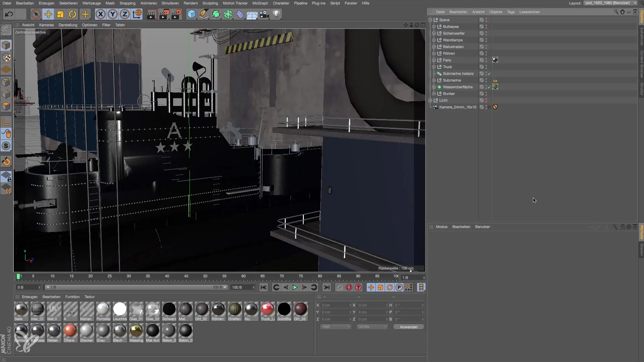Image resolution: width=644 pixels, height=362 pixels.
Task: Expand the Bullseyes object group
Action: click(434, 26)
